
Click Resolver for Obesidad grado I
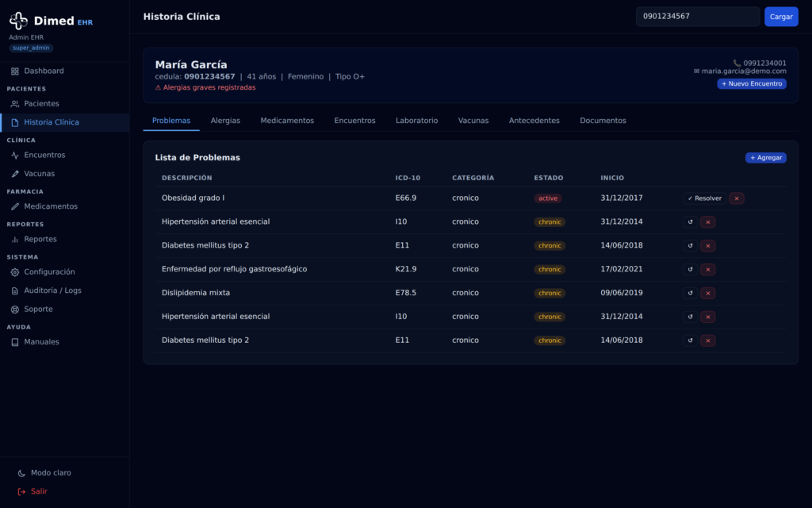[704, 198]
